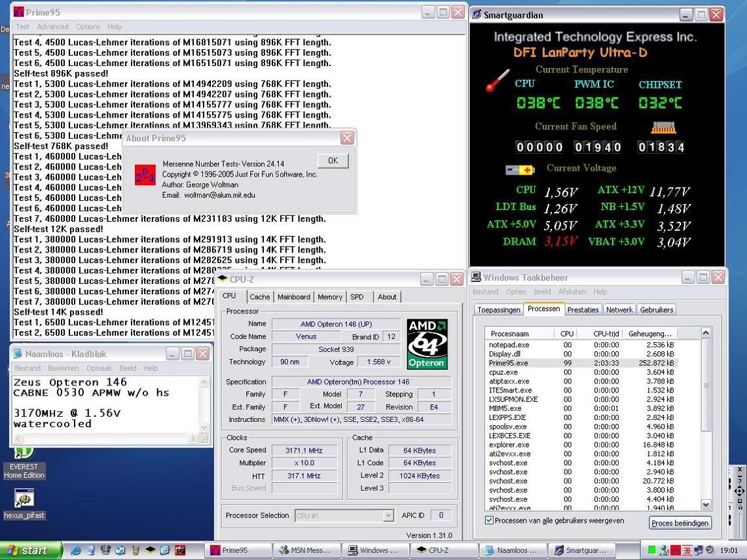The height and width of the screenshot is (560, 747).
Task: Open the CPU-Z title bar system icon
Action: [x=222, y=279]
